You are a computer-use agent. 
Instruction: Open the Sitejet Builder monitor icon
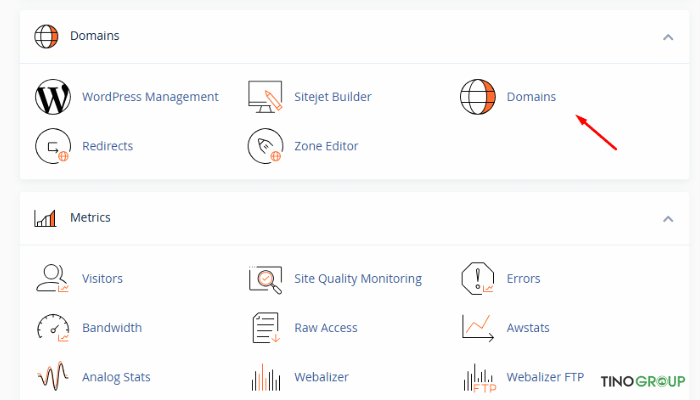pos(265,96)
